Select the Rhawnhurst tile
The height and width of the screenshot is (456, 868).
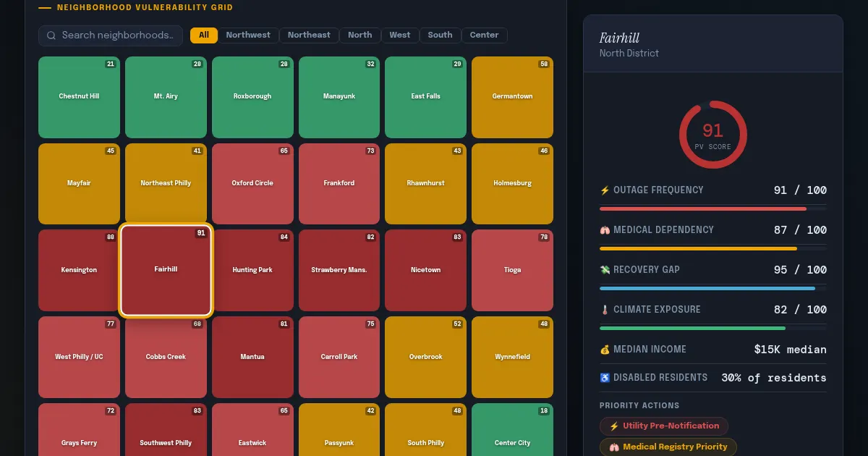(425, 184)
